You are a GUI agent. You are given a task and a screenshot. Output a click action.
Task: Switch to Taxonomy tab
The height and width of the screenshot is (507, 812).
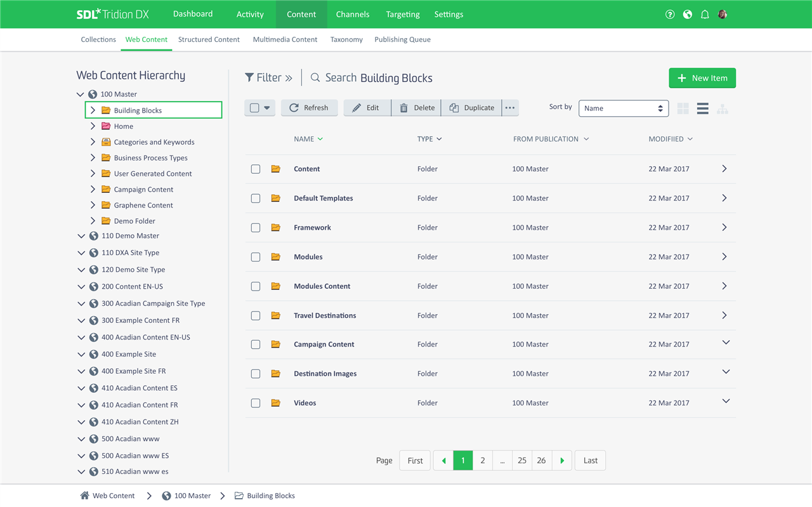[x=346, y=39]
